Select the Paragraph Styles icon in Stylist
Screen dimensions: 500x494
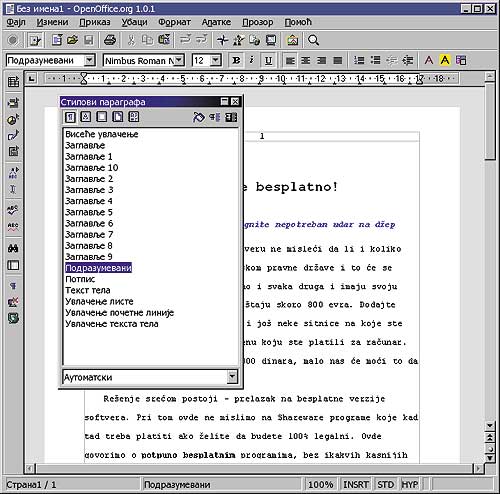pos(70,117)
